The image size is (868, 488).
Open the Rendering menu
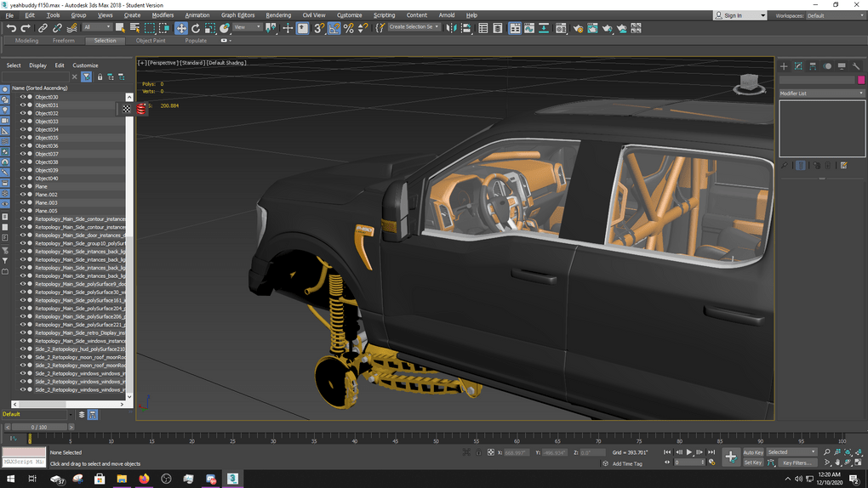point(278,15)
